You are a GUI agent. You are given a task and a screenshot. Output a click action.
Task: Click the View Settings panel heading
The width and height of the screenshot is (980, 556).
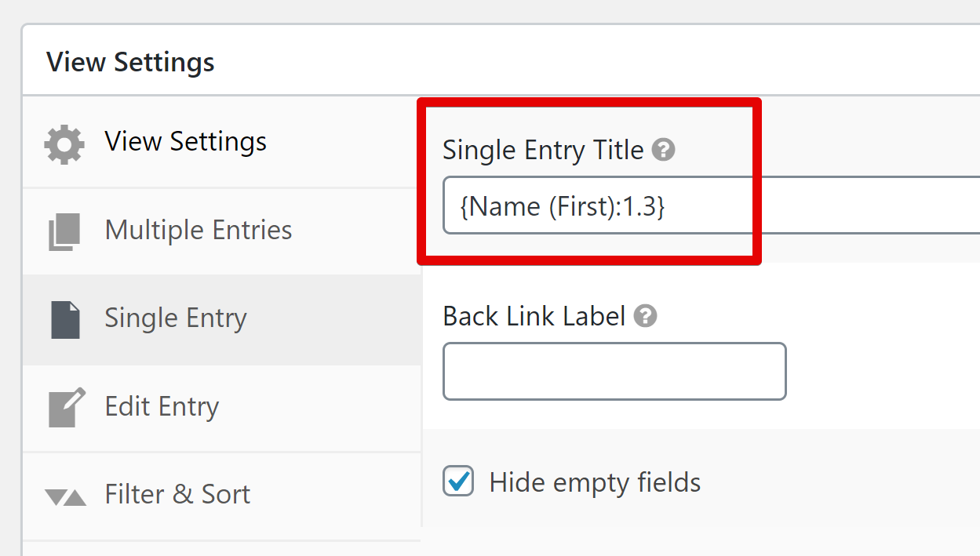click(x=130, y=62)
